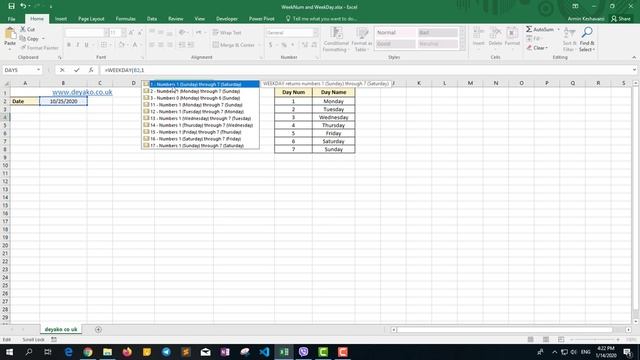Switch to Page Break Preview in status bar
The height and width of the screenshot is (360, 640).
click(561, 340)
